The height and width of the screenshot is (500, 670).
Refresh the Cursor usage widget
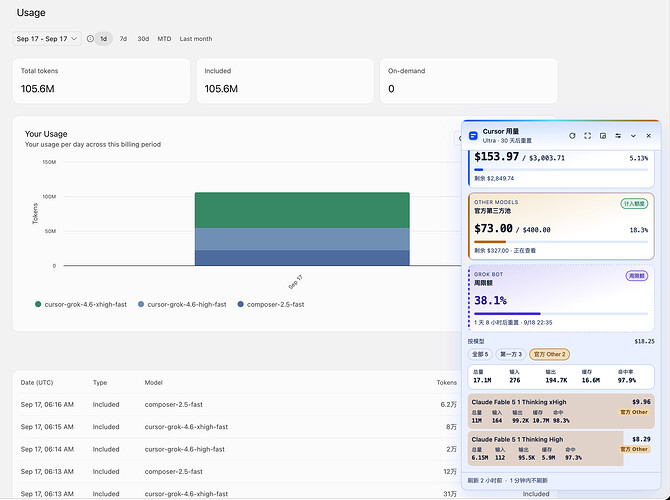(572, 135)
